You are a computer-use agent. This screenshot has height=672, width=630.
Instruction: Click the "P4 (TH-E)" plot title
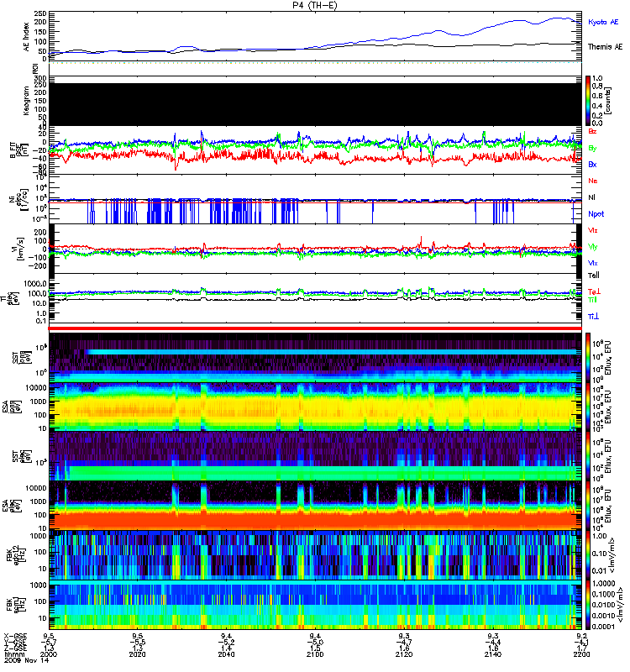click(x=315, y=5)
